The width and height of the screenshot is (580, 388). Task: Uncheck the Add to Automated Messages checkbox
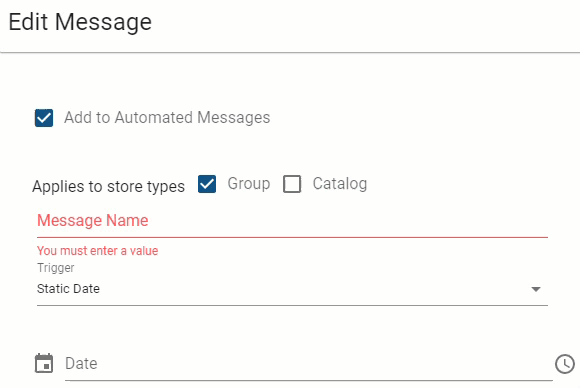pos(44,118)
